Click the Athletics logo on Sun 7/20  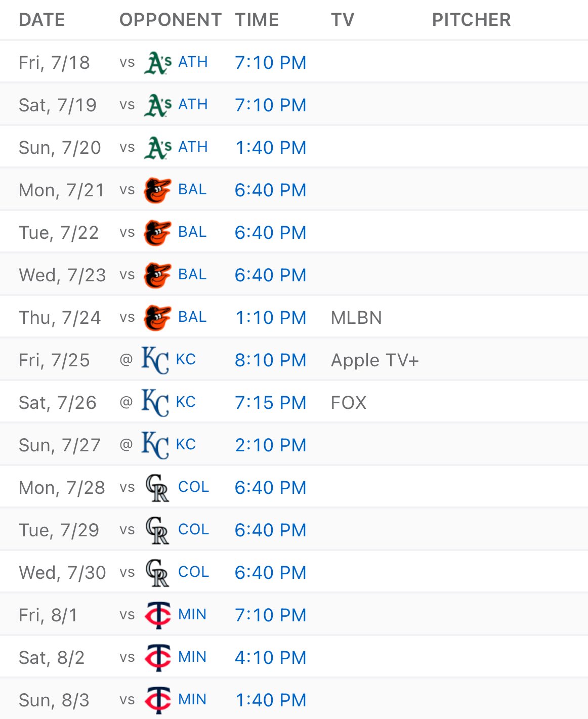(157, 148)
